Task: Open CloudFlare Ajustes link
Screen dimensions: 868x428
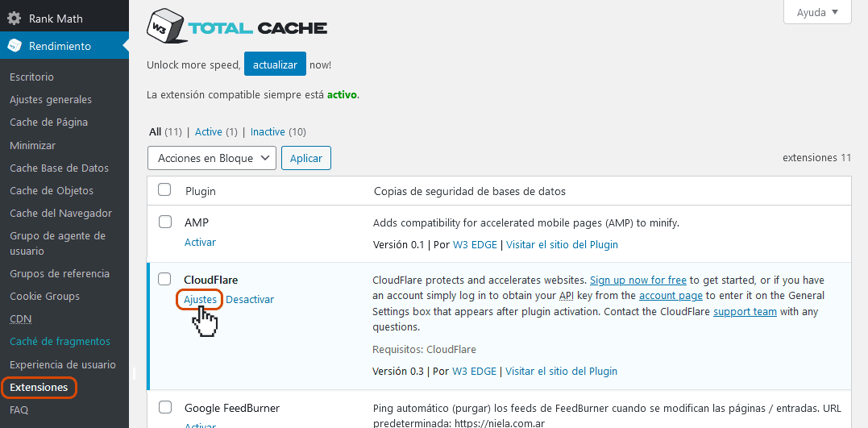Action: [x=200, y=300]
